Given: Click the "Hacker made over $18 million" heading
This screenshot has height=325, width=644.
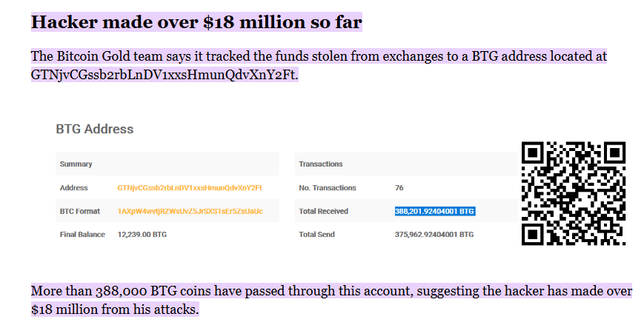Looking at the screenshot, I should point(196,22).
